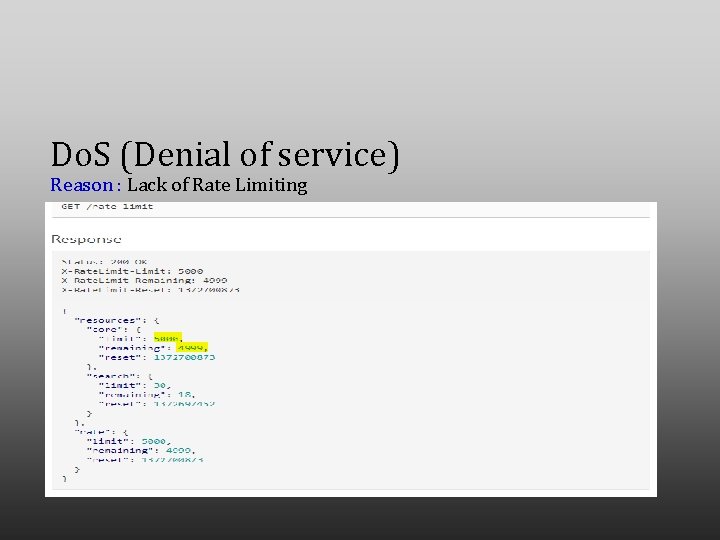Image resolution: width=720 pixels, height=540 pixels.
Task: Click the rate '"limit": 5000' line
Action: 129,441
